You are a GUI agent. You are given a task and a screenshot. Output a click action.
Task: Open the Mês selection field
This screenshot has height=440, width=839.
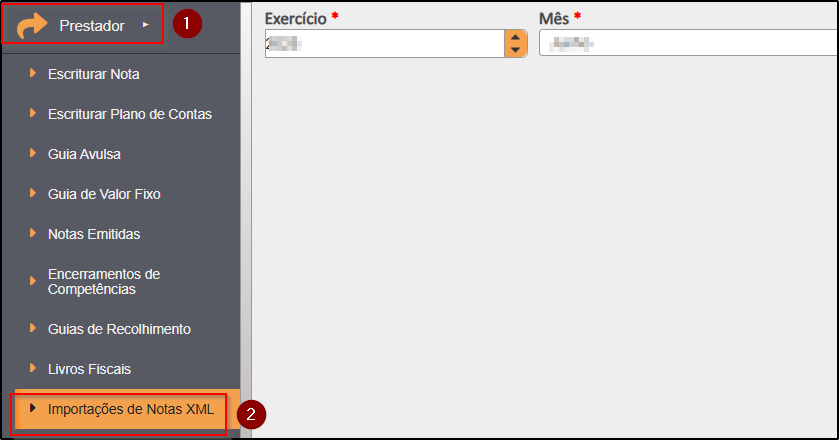[688, 43]
